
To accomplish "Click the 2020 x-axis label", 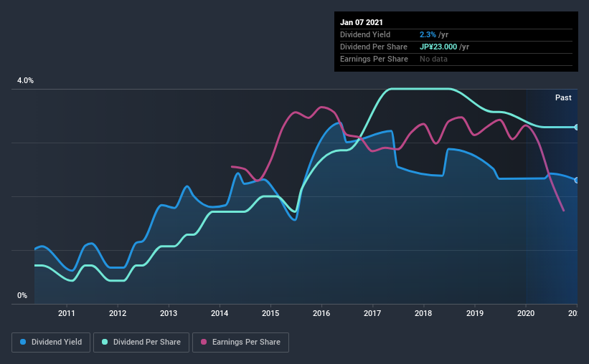I will pos(526,313).
